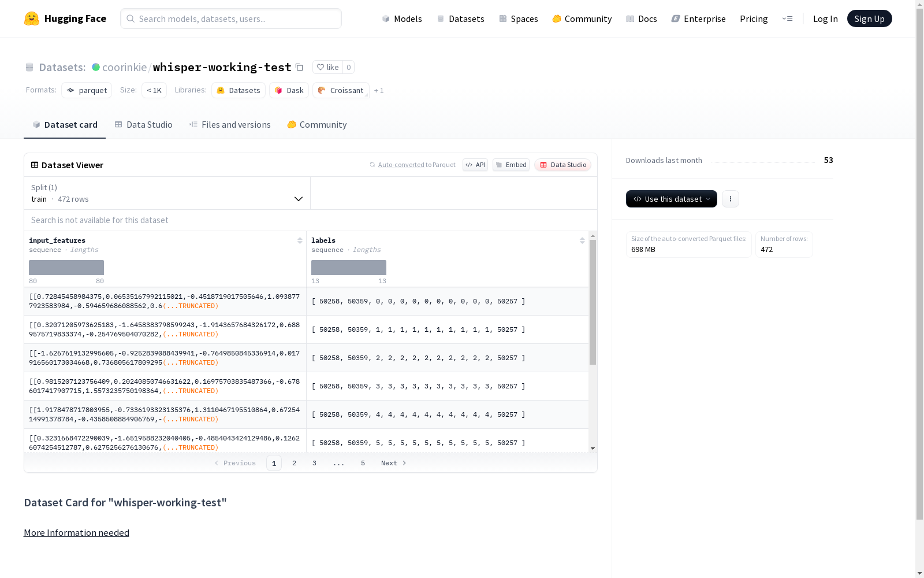This screenshot has width=924, height=578.
Task: Select the Croissant library tag
Action: [341, 90]
